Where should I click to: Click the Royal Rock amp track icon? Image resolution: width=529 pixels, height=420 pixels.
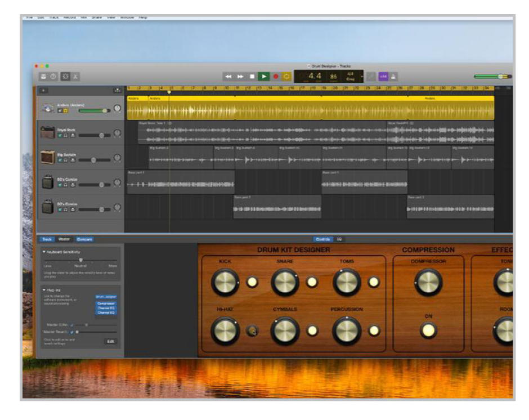point(47,133)
